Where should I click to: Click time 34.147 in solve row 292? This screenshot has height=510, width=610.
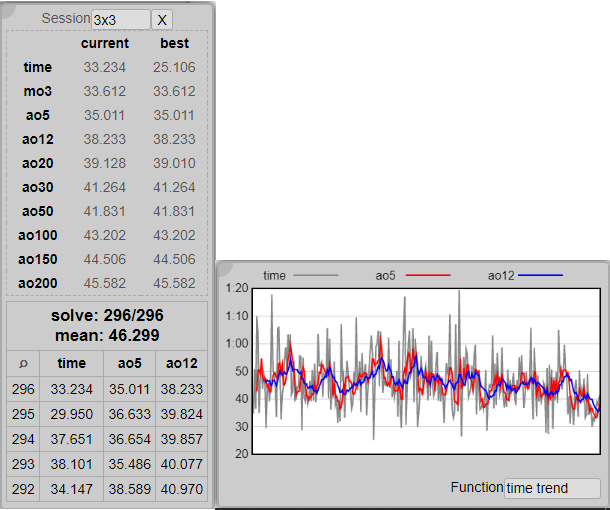72,489
